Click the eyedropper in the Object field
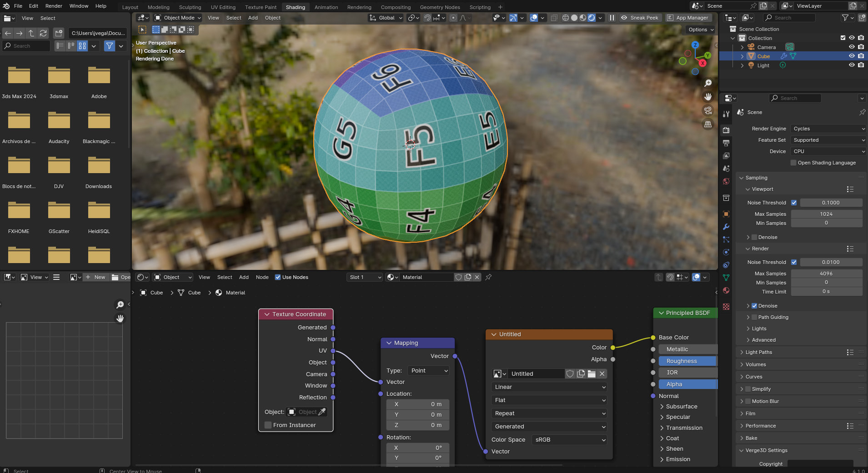Image resolution: width=868 pixels, height=473 pixels. click(323, 412)
